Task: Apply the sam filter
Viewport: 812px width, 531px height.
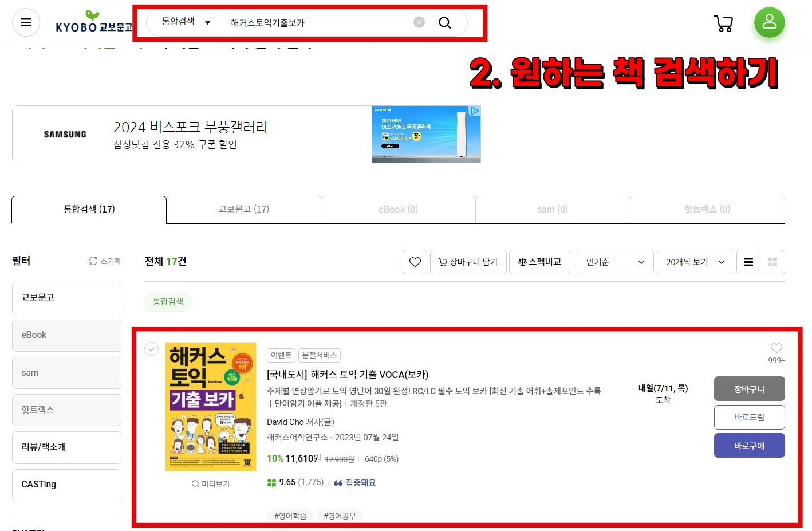Action: [66, 373]
